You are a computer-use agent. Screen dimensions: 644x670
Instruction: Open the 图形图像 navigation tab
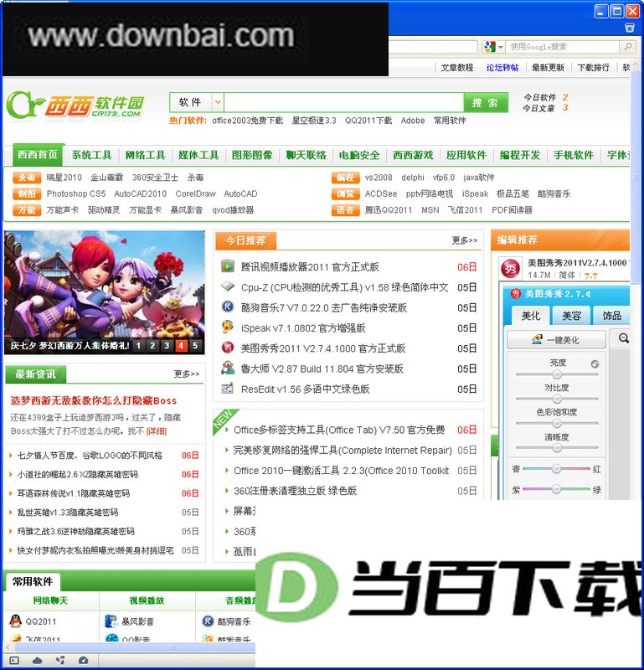point(252,155)
